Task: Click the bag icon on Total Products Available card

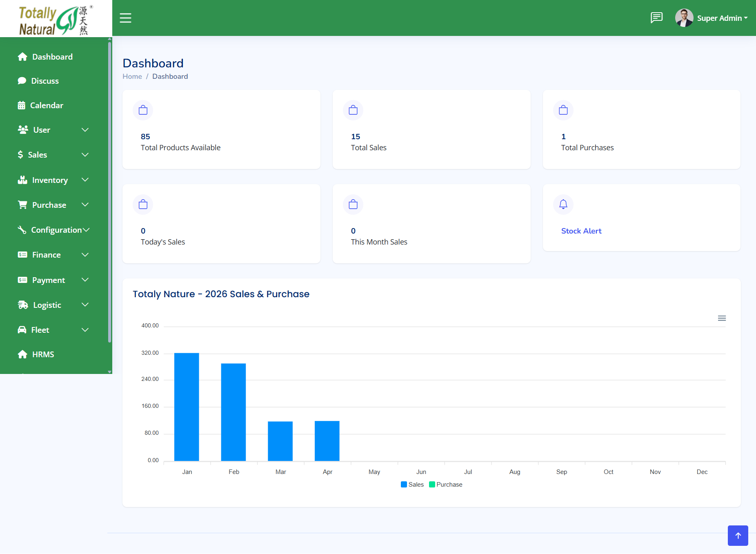Action: 143,110
